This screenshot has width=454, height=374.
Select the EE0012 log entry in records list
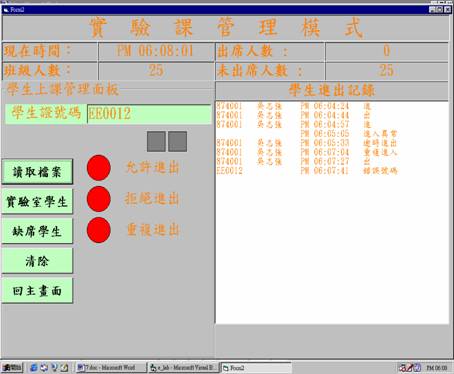click(307, 171)
